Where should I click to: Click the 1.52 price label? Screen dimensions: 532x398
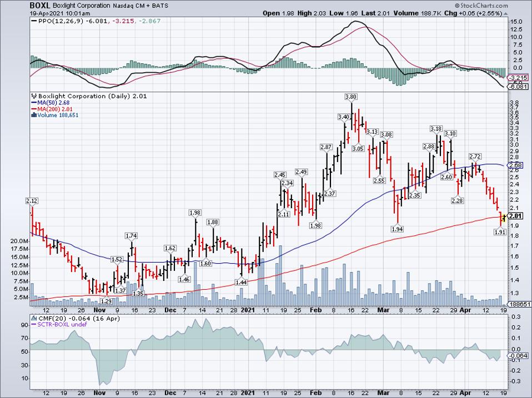pyautogui.click(x=117, y=260)
